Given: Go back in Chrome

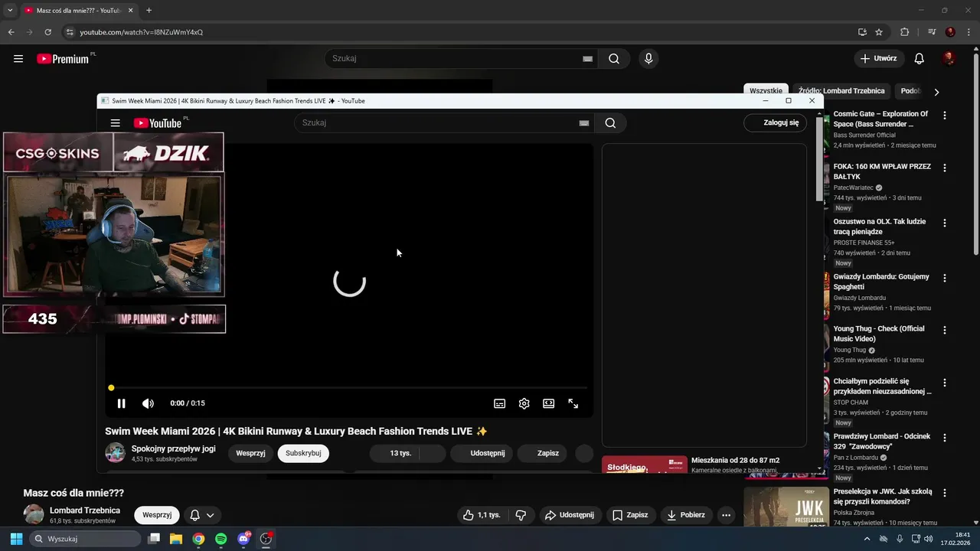Looking at the screenshot, I should (x=11, y=32).
